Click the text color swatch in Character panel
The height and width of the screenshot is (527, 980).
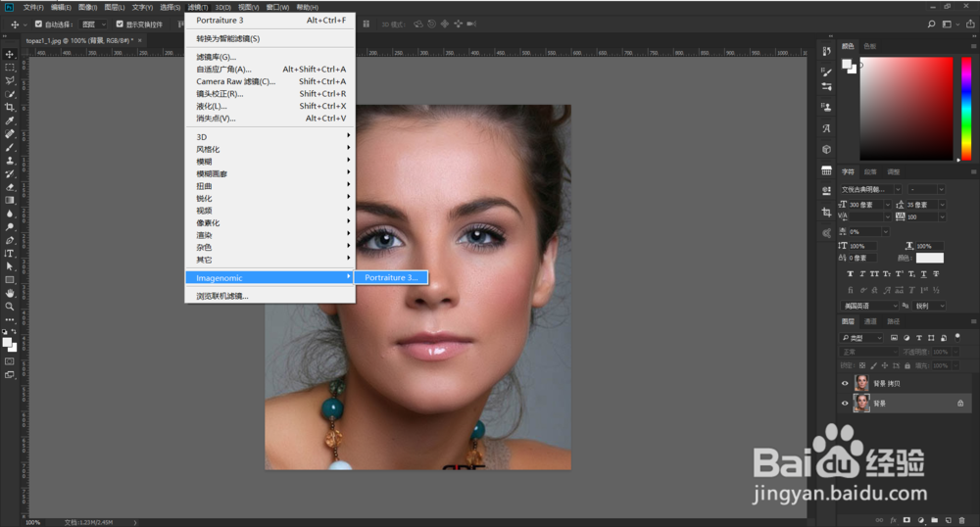tap(929, 258)
